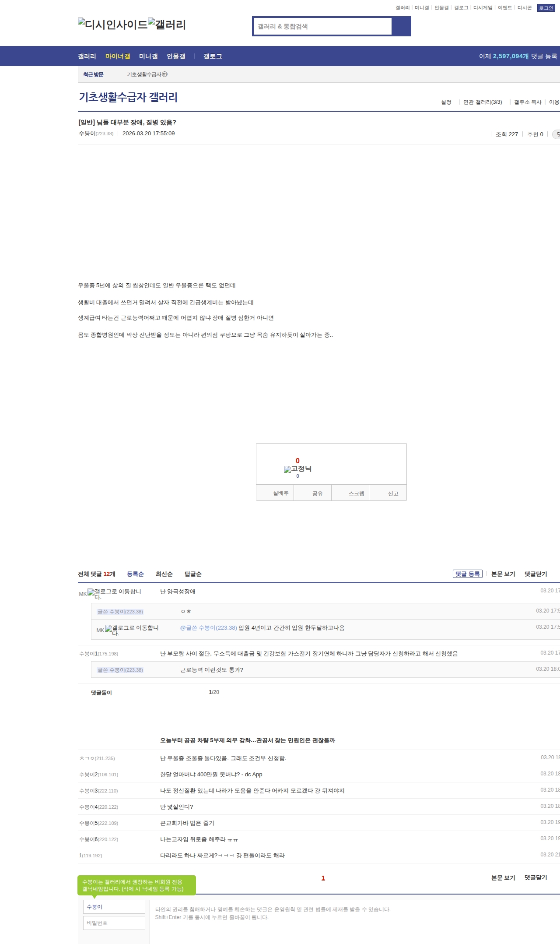Click the 로그인 button
The height and width of the screenshot is (944, 560).
pyautogui.click(x=546, y=8)
